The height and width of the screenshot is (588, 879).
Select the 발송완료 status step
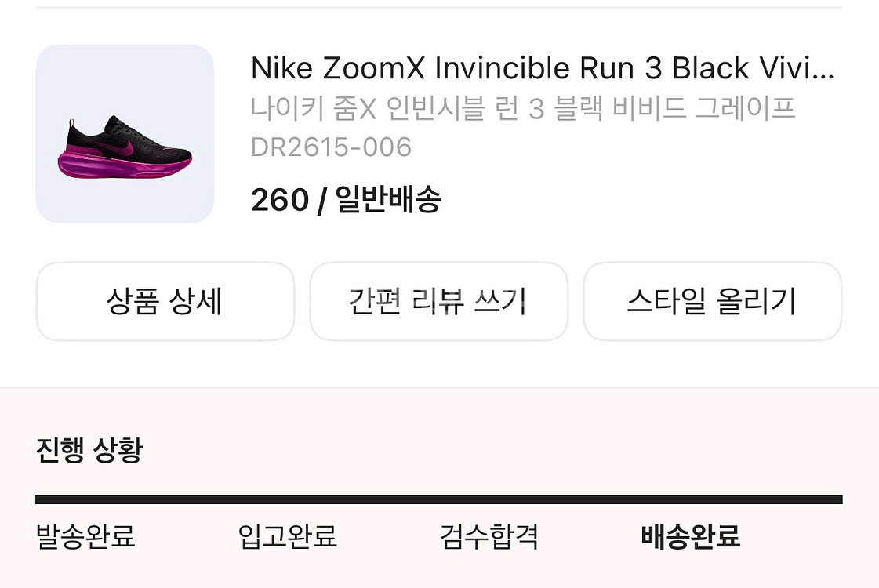[x=85, y=537]
